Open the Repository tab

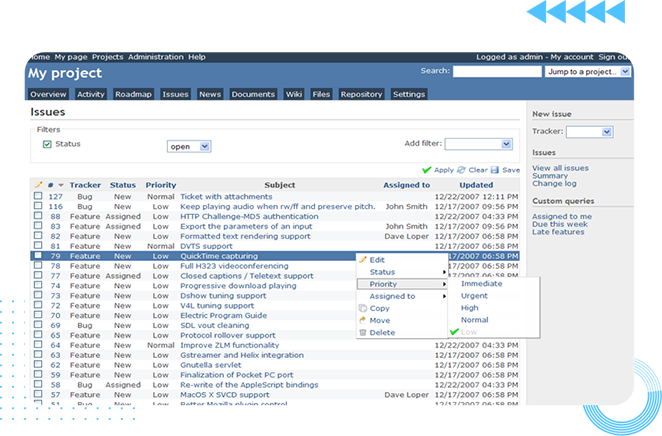coord(361,94)
